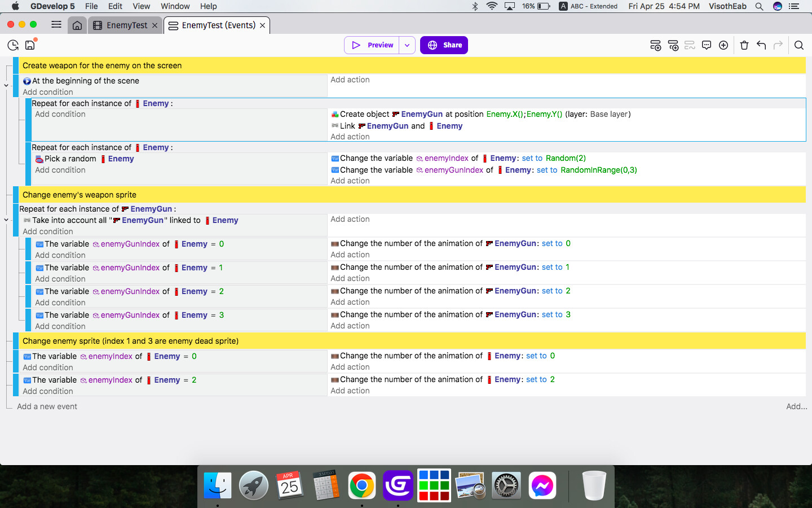
Task: Open the GDevelop 5 application menu
Action: [x=52, y=6]
